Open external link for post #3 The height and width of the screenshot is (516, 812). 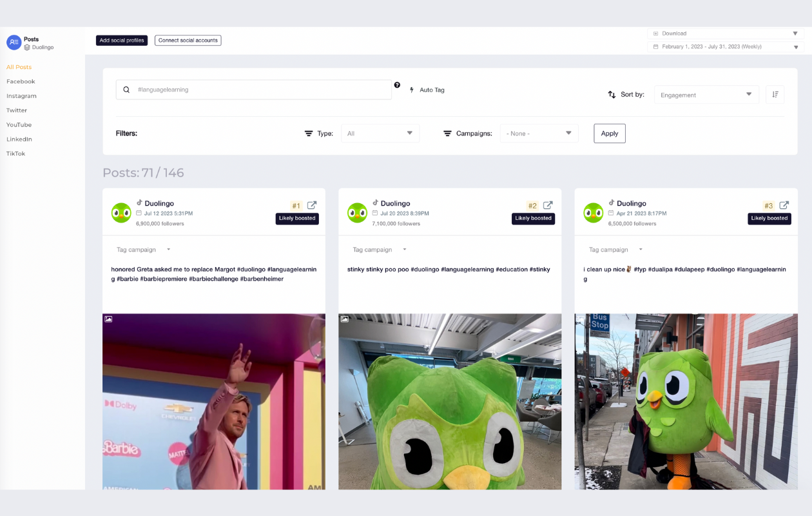coord(784,205)
